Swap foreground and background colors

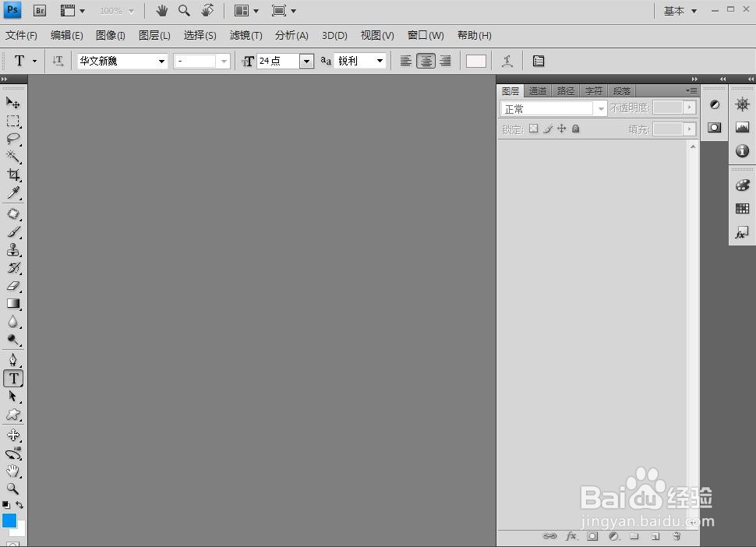point(19,505)
